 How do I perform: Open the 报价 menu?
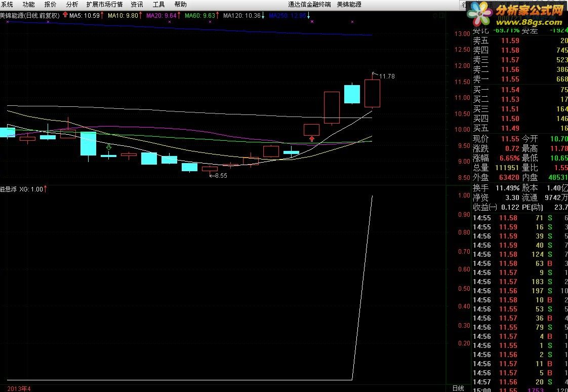pos(50,5)
